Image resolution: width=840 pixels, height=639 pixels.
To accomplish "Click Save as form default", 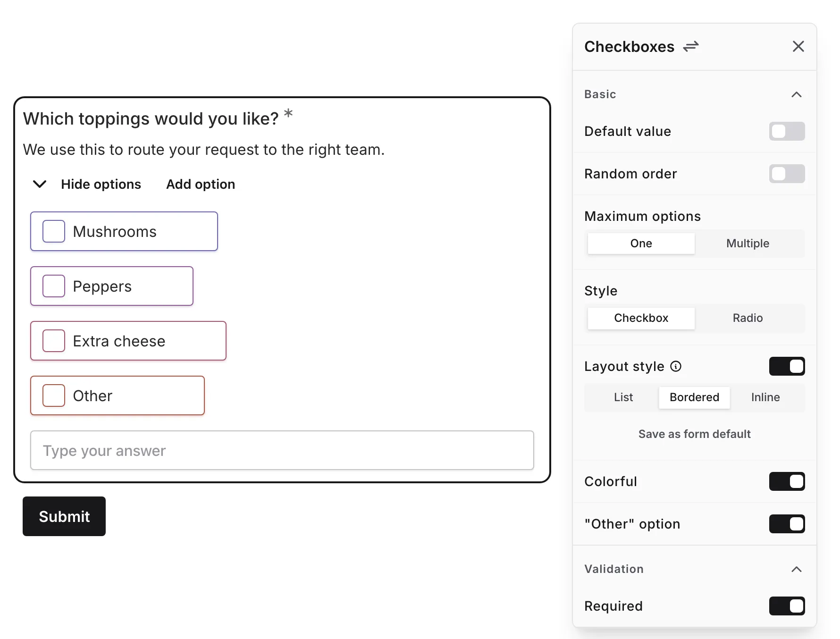I will point(694,434).
